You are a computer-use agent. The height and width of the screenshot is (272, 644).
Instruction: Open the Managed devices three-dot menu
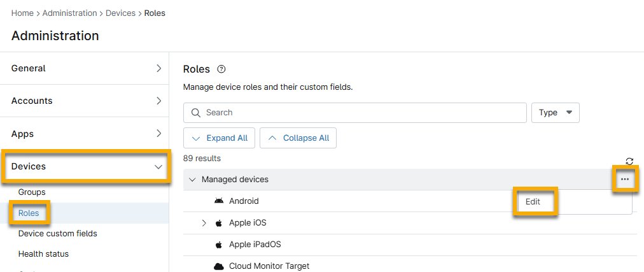pos(624,180)
